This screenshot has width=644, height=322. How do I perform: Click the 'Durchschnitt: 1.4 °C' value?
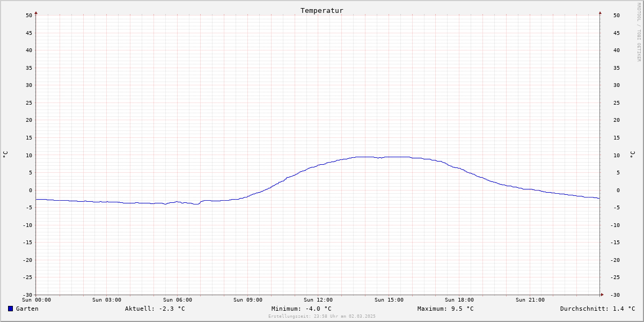point(598,309)
